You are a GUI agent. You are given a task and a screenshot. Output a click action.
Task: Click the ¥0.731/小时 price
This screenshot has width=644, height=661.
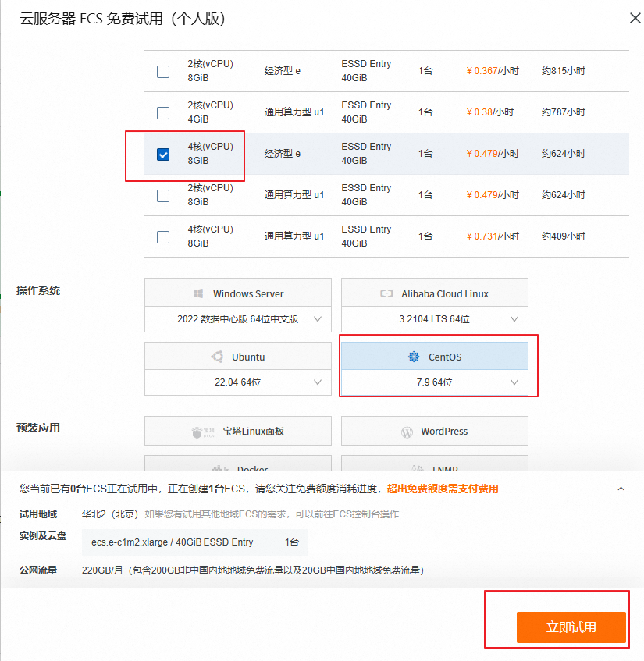[x=493, y=236]
